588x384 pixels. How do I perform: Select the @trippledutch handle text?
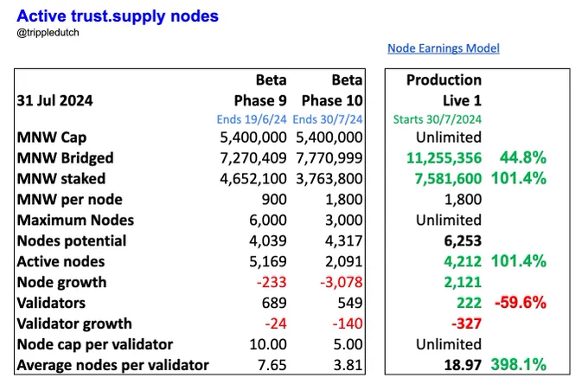[48, 33]
